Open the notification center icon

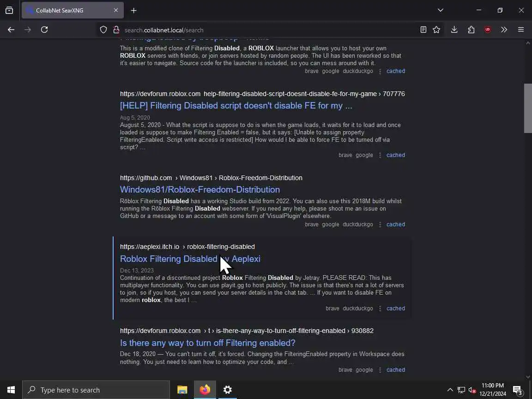[x=518, y=390]
